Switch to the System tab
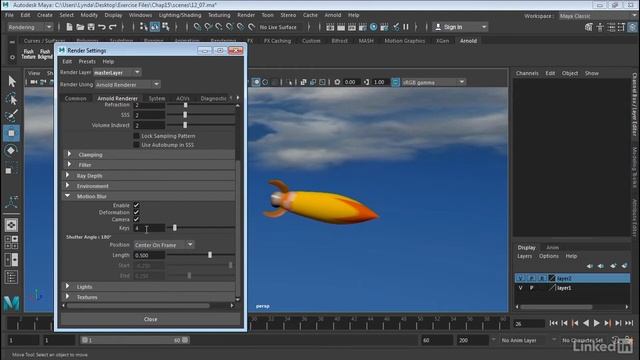Image resolution: width=640 pixels, height=360 pixels. 157,98
